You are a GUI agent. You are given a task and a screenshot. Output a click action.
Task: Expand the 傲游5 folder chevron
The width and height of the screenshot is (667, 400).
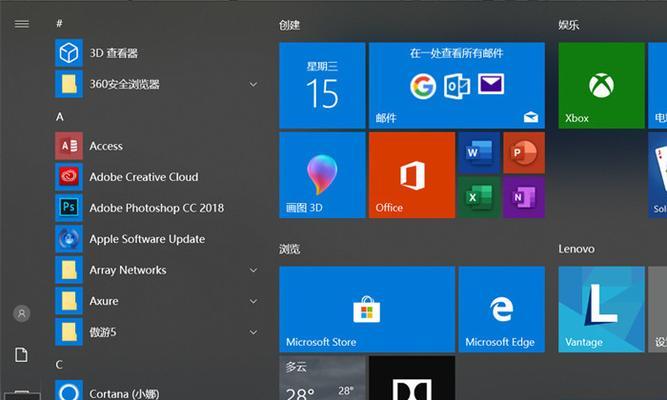(x=253, y=332)
